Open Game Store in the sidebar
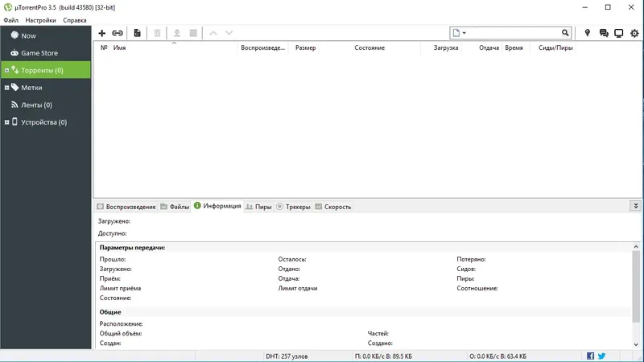Screen dimensions: 644x362 click(x=46, y=53)
